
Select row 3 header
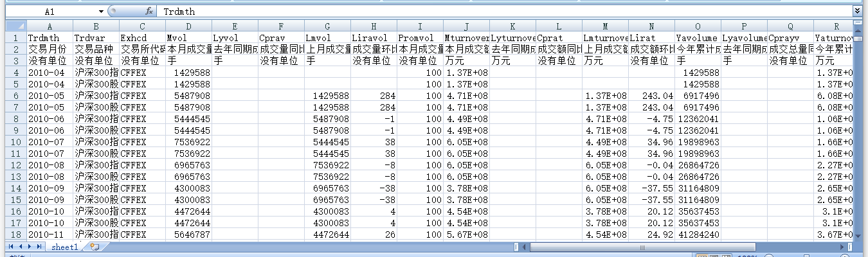(15, 61)
